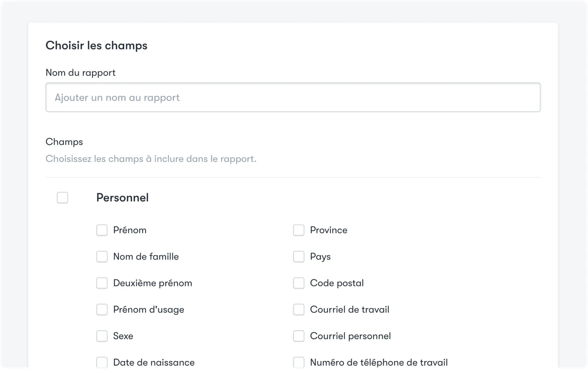The width and height of the screenshot is (588, 369).
Task: Tick the Code postal checkbox
Action: point(299,283)
